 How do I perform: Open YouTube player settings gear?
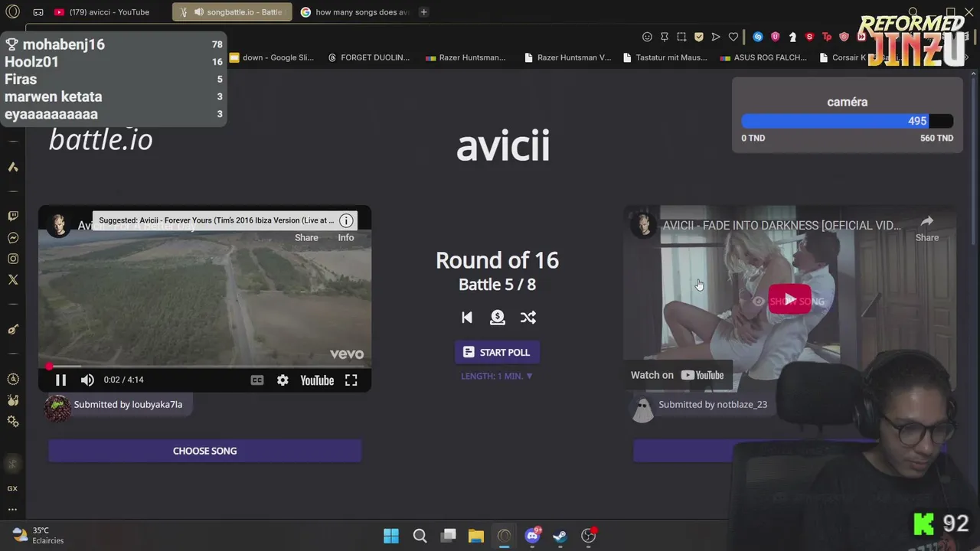click(x=283, y=380)
